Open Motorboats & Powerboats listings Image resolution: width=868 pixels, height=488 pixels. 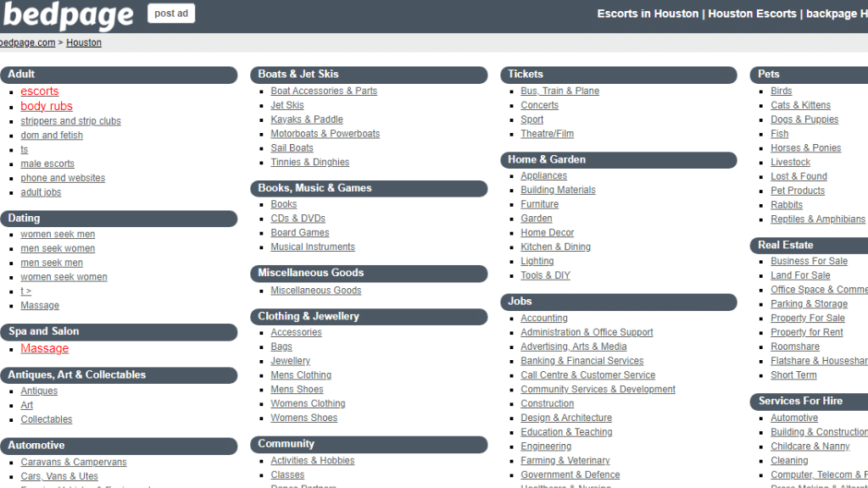tap(325, 134)
